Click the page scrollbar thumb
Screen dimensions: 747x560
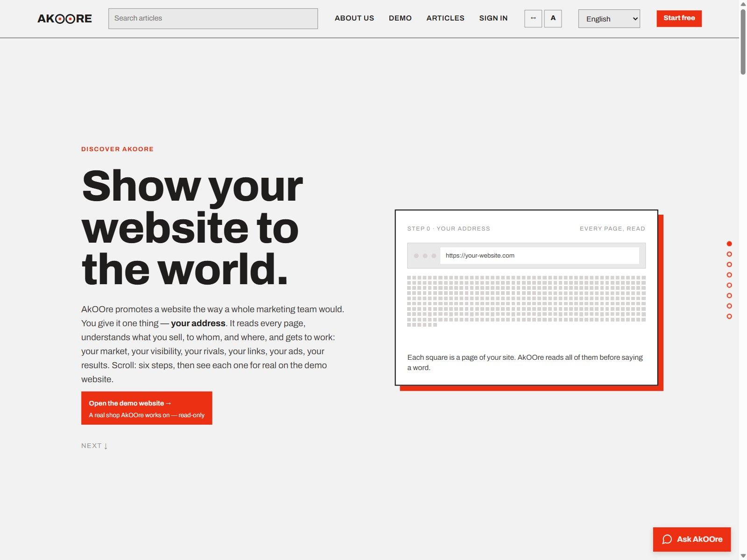click(743, 42)
